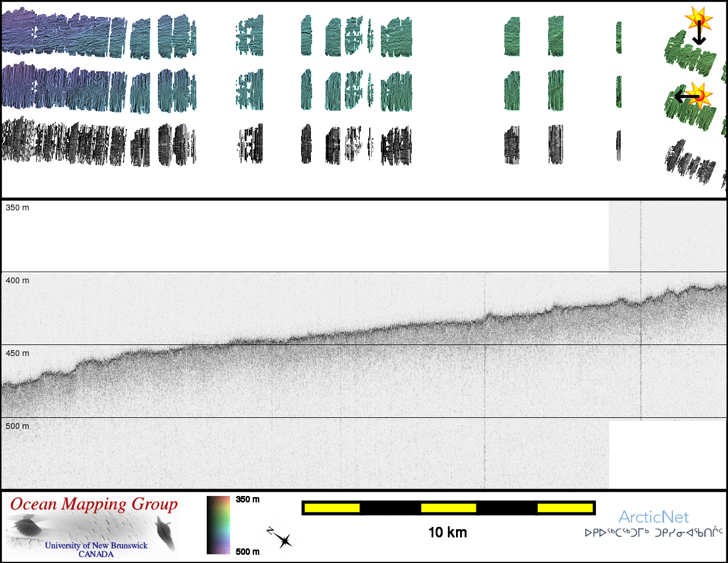728x563 pixels.
Task: Click the 10 km scale label
Action: (447, 532)
